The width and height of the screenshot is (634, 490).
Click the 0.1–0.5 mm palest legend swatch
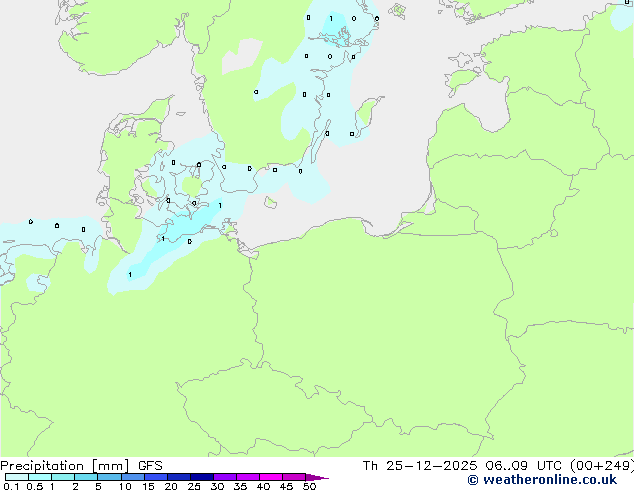tap(17, 477)
